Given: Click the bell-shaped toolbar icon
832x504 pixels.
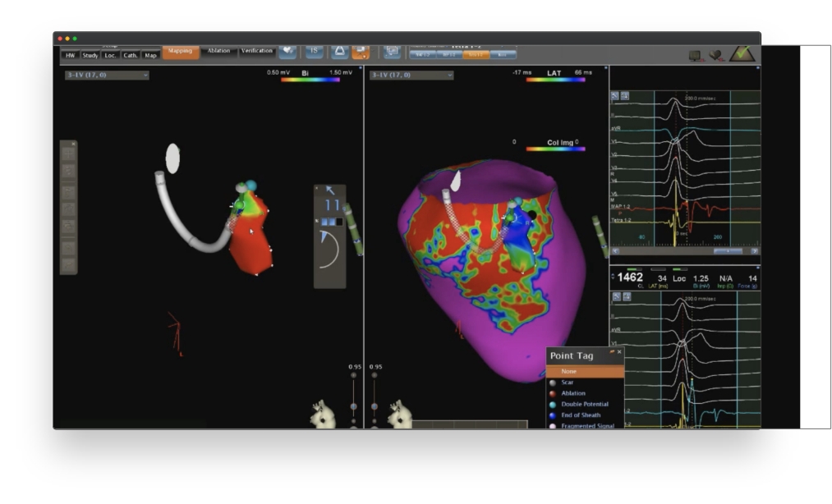Looking at the screenshot, I should pos(338,52).
